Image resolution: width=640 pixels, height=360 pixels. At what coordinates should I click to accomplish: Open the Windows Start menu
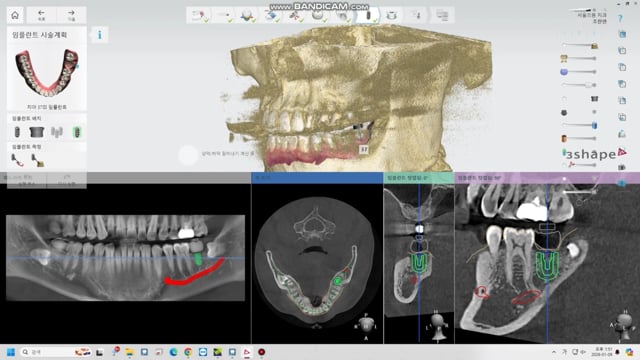pos(11,352)
